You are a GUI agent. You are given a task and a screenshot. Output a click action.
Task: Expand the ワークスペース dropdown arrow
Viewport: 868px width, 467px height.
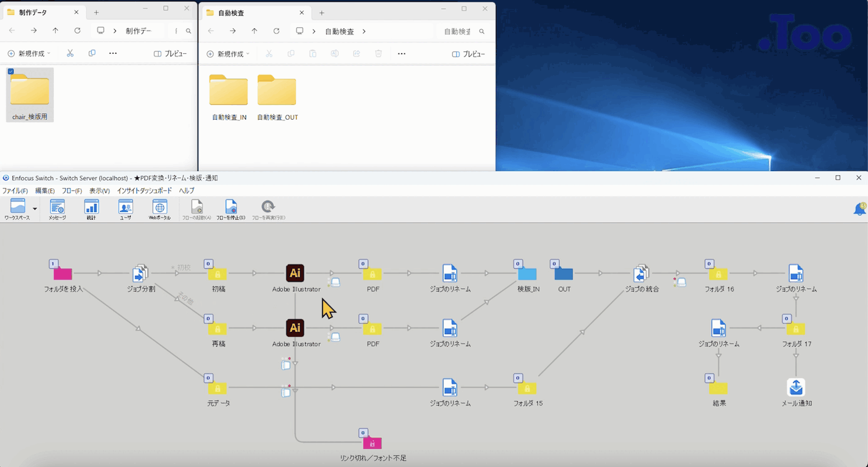35,209
